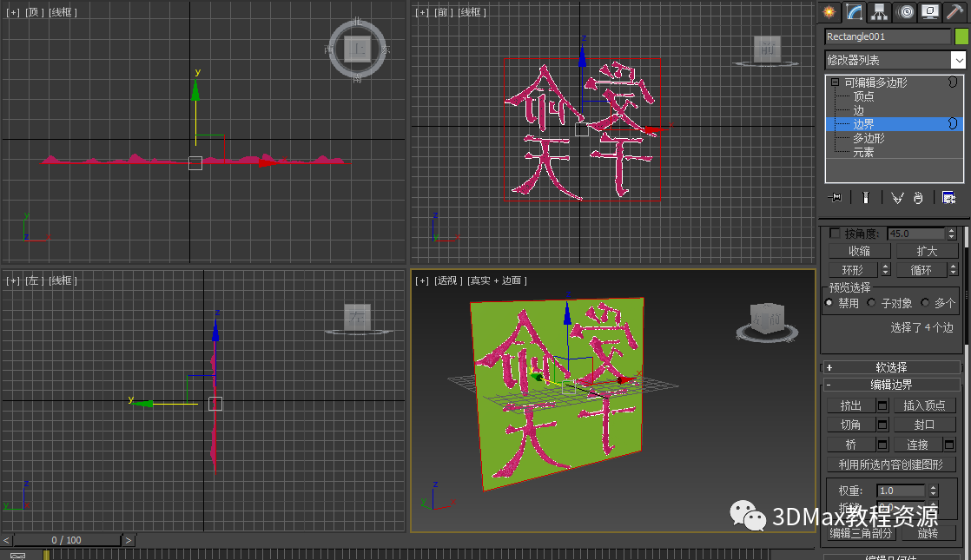Screen dimensions: 971x560
Task: Open the Motion command panel tab
Action: point(905,12)
